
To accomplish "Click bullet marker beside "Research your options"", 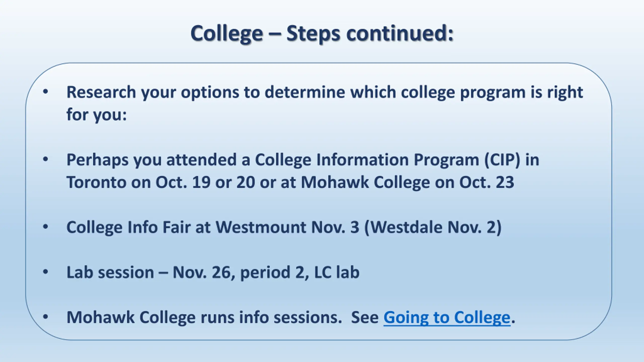I will point(46,92).
